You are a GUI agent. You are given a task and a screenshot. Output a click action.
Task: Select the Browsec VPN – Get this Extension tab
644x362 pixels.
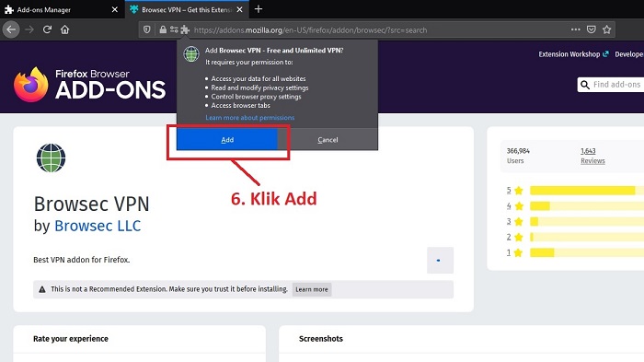[187, 9]
